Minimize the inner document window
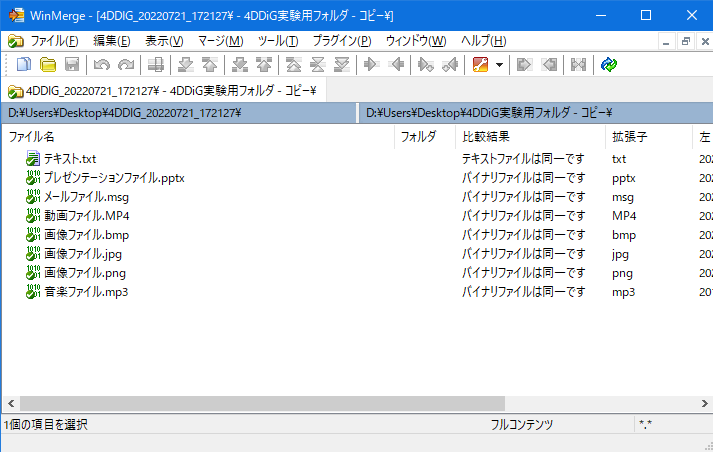The width and height of the screenshot is (713, 452). [x=666, y=41]
